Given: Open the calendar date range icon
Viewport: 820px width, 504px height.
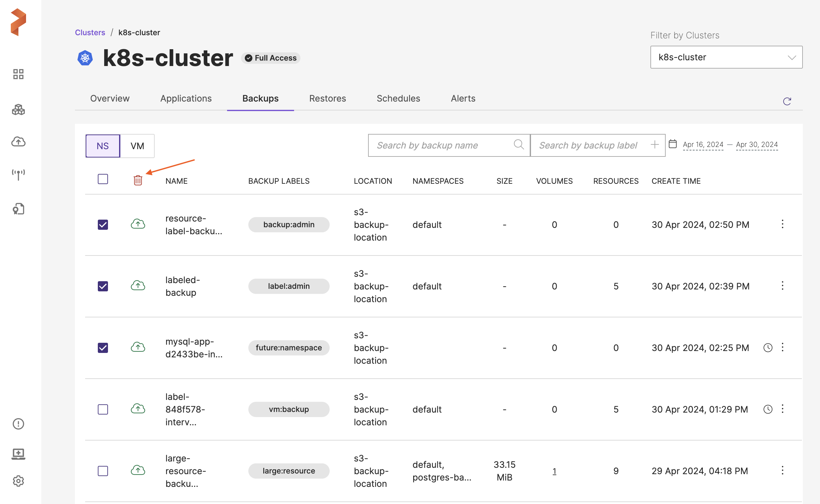Looking at the screenshot, I should [x=673, y=144].
